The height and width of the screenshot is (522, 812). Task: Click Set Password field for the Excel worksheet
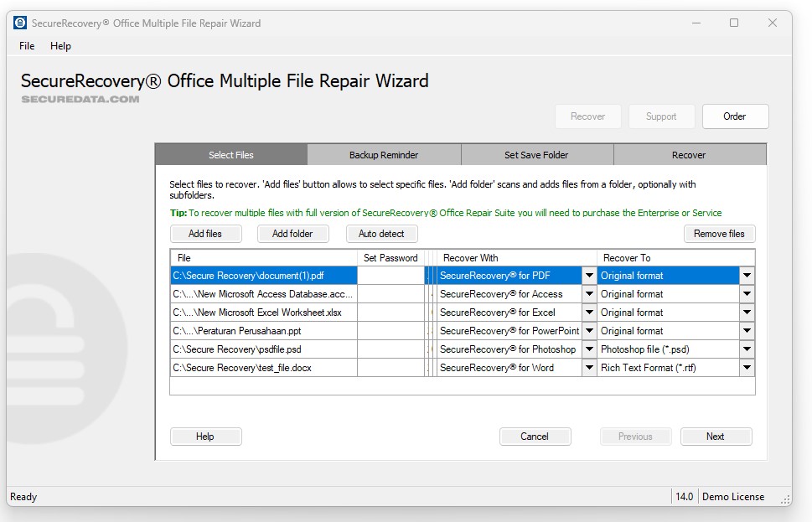pos(390,312)
